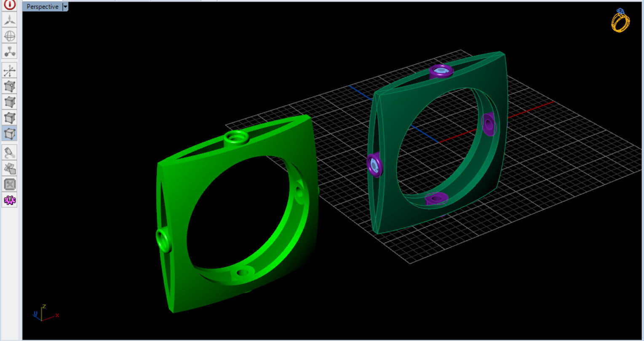Click the XYZ world axes indicator
This screenshot has height=341, width=644.
[x=45, y=312]
